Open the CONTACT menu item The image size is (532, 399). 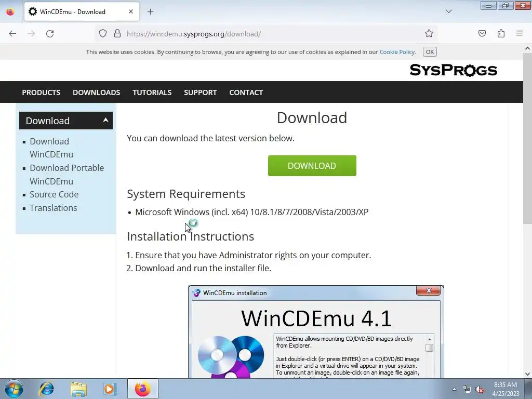point(246,92)
